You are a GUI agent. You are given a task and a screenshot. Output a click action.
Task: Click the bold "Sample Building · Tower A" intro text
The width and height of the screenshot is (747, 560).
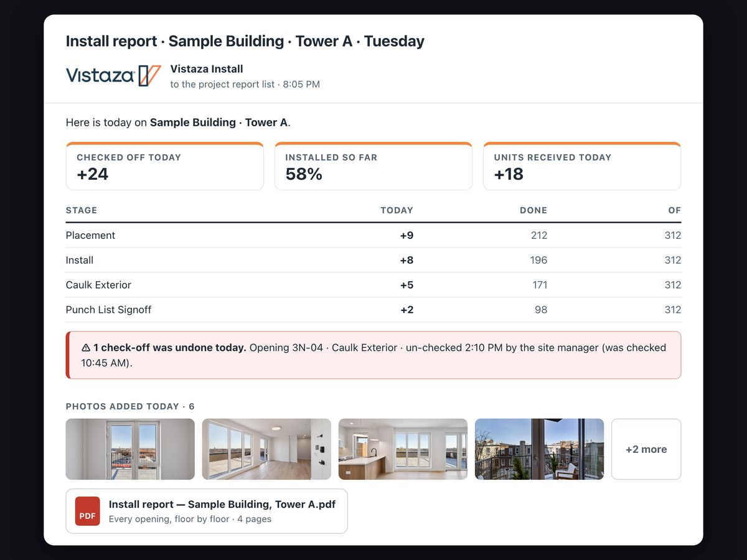(x=219, y=123)
